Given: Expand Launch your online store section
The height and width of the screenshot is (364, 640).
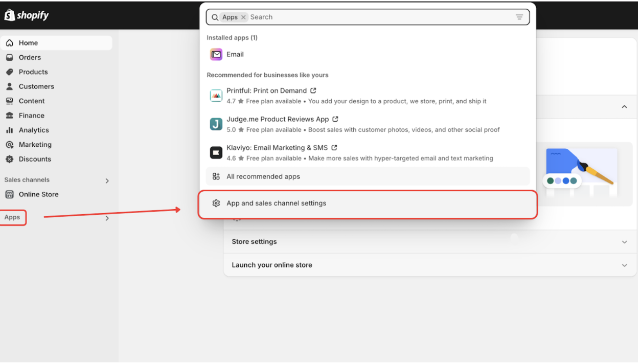Looking at the screenshot, I should [624, 265].
